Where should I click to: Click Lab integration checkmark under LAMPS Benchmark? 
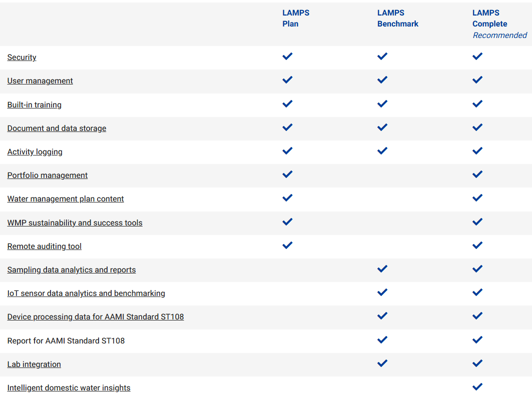(382, 363)
